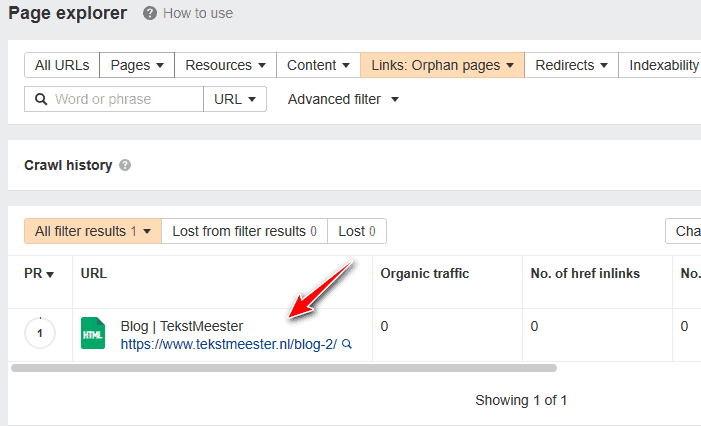The image size is (701, 426).
Task: Click the horizontal scrollbar under the table
Action: (284, 368)
